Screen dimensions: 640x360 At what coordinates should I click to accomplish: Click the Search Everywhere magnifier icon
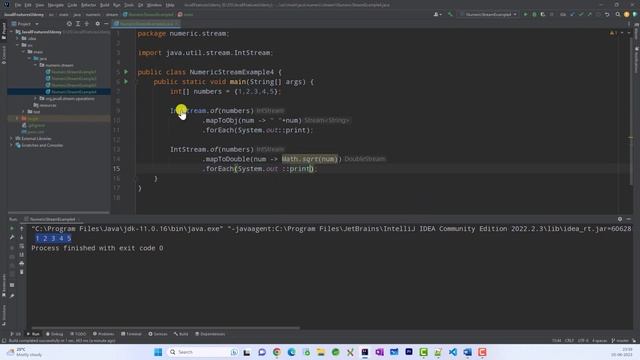[x=618, y=14]
